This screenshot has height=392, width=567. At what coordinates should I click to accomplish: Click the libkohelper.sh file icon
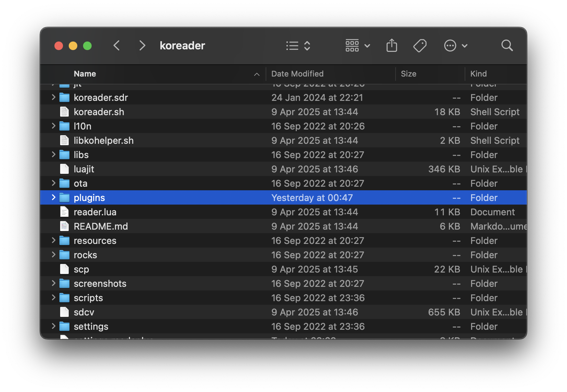[x=64, y=140]
